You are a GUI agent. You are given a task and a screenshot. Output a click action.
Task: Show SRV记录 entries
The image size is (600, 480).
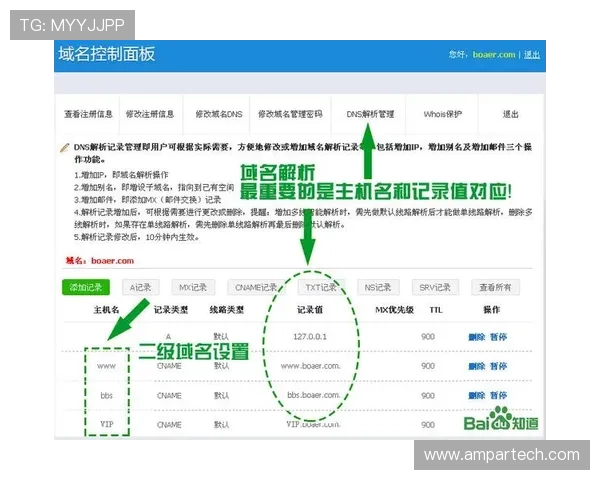(x=435, y=287)
